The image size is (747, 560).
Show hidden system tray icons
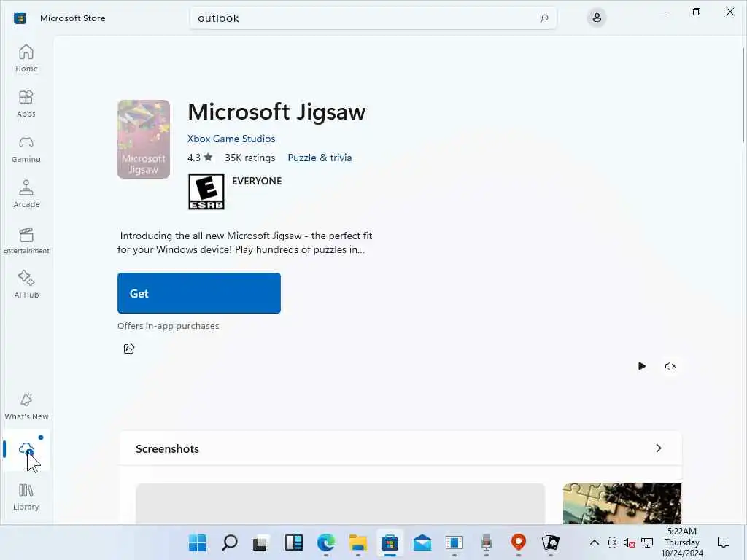coord(594,542)
